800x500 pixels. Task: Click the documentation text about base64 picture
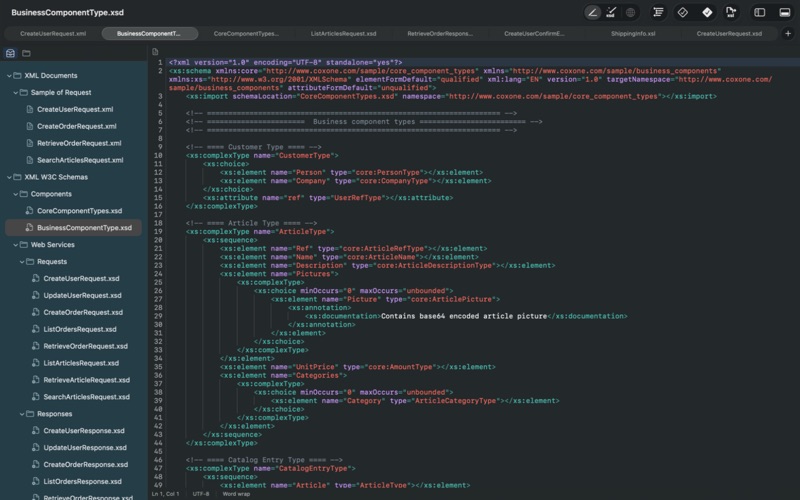[x=464, y=316]
